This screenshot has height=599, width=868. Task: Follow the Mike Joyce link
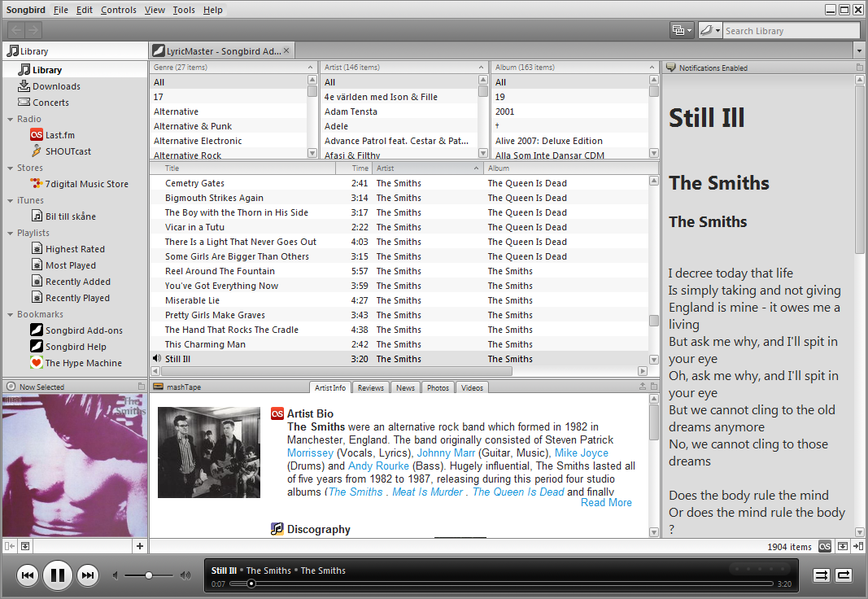(582, 453)
